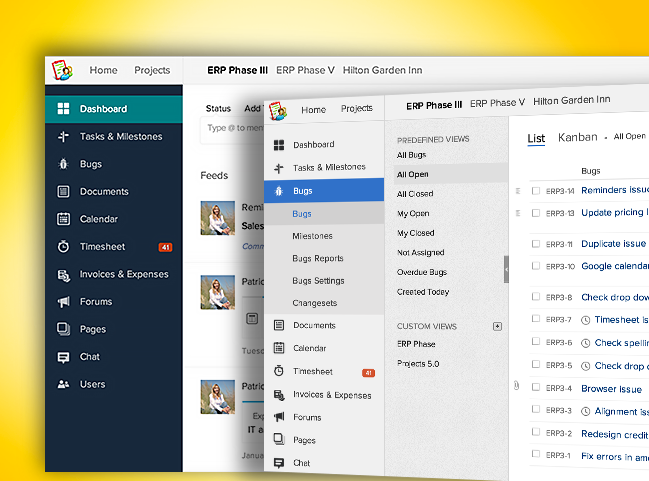Viewport: 649px width, 481px height.
Task: Click the Chat icon in the dark sidebar
Action: pyautogui.click(x=63, y=357)
